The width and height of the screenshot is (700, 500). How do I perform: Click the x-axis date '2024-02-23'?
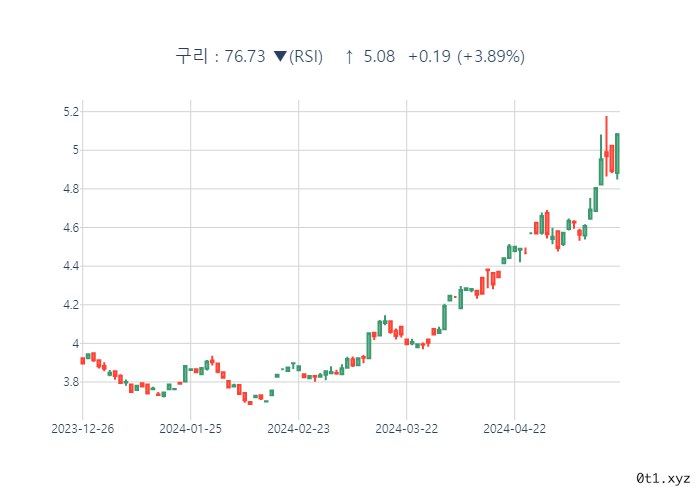pos(299,429)
